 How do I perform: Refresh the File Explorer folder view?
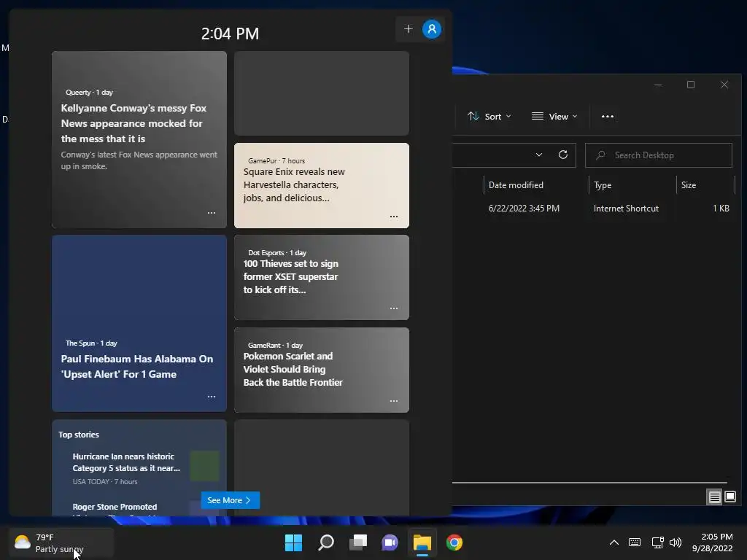[x=563, y=155]
